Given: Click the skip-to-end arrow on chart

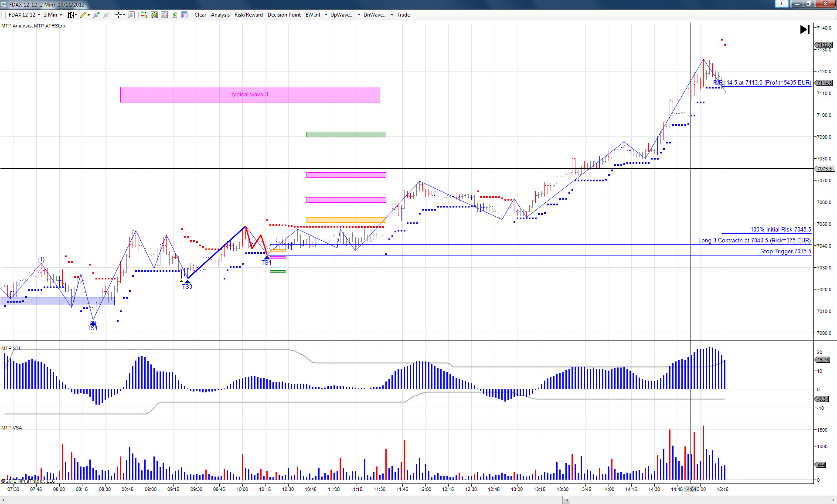Looking at the screenshot, I should [805, 30].
